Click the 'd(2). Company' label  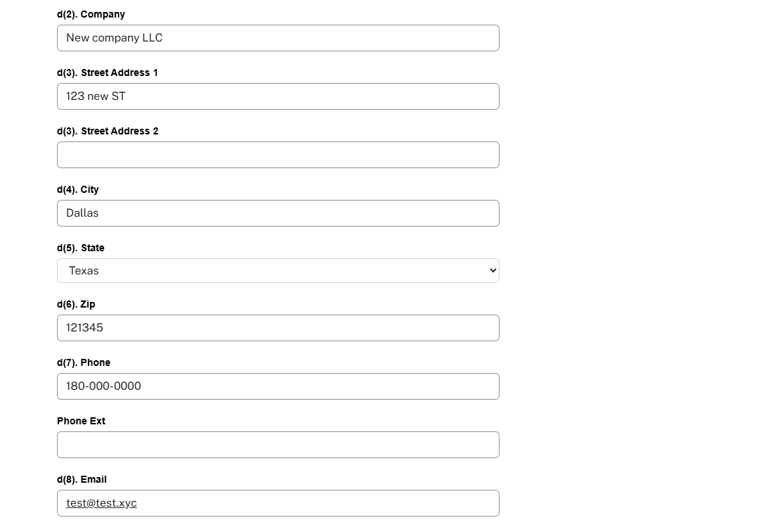point(91,14)
